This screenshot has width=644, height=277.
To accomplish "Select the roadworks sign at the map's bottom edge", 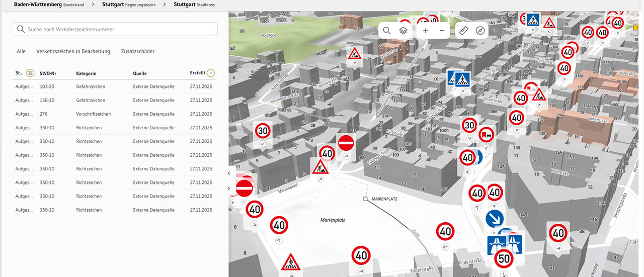I will [290, 262].
